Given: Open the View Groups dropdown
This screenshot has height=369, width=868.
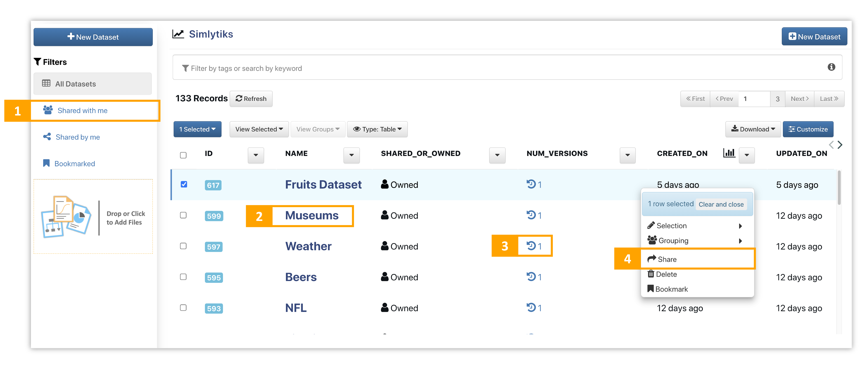Looking at the screenshot, I should 318,129.
